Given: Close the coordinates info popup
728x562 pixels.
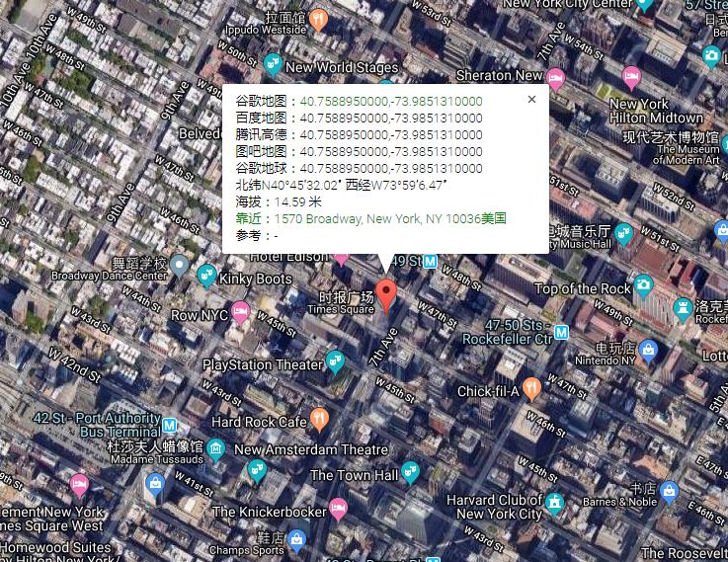Looking at the screenshot, I should [x=531, y=100].
